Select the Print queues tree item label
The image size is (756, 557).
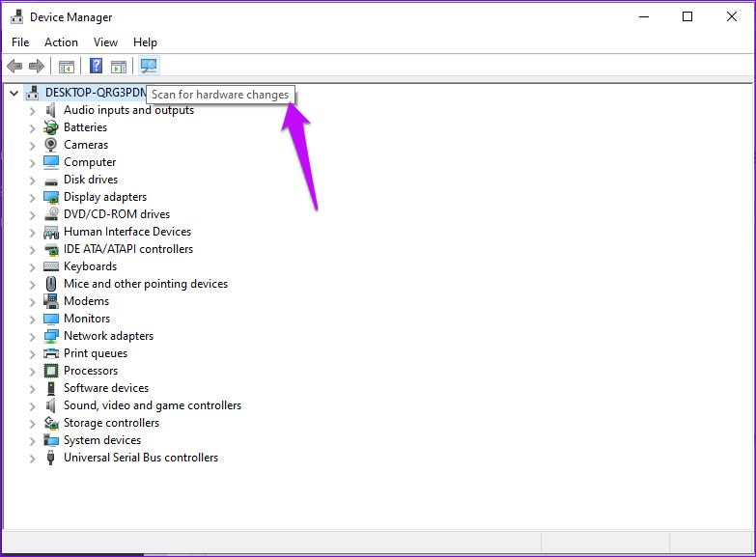pyautogui.click(x=96, y=353)
